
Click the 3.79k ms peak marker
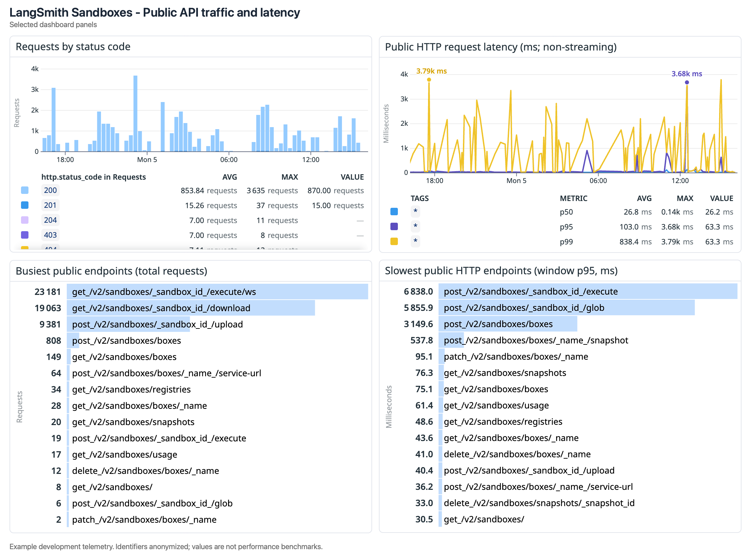point(429,80)
